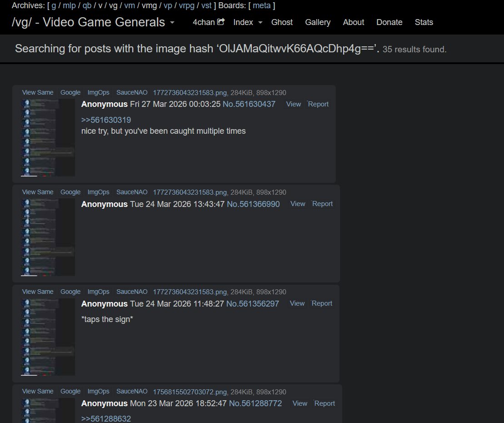Open 1756815502703072.png filename link
Image resolution: width=504 pixels, height=423 pixels.
(190, 392)
